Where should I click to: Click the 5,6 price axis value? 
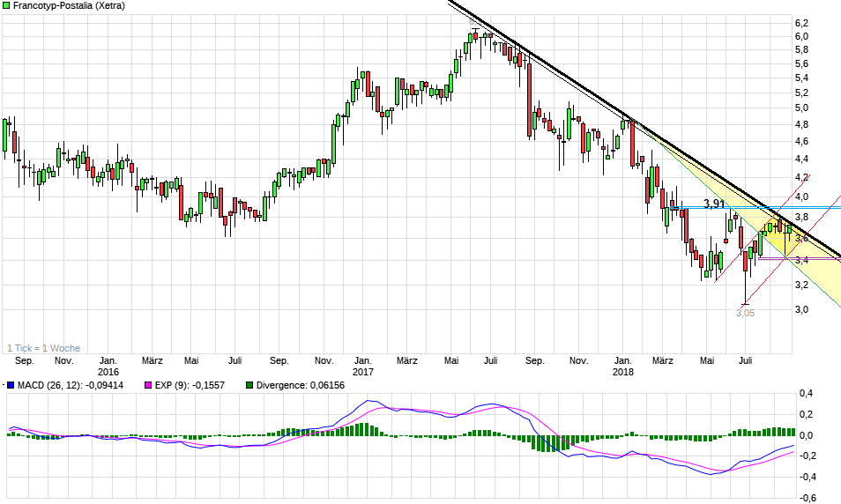tap(801, 63)
